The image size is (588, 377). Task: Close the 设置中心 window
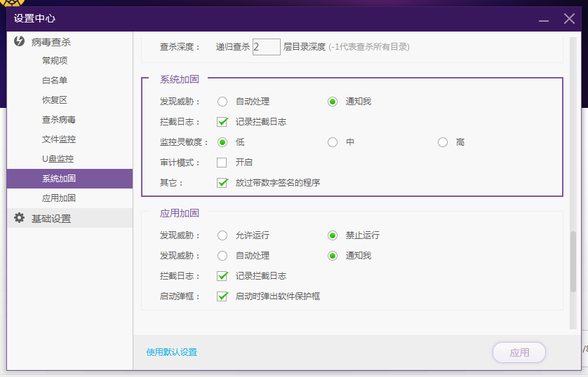[569, 19]
